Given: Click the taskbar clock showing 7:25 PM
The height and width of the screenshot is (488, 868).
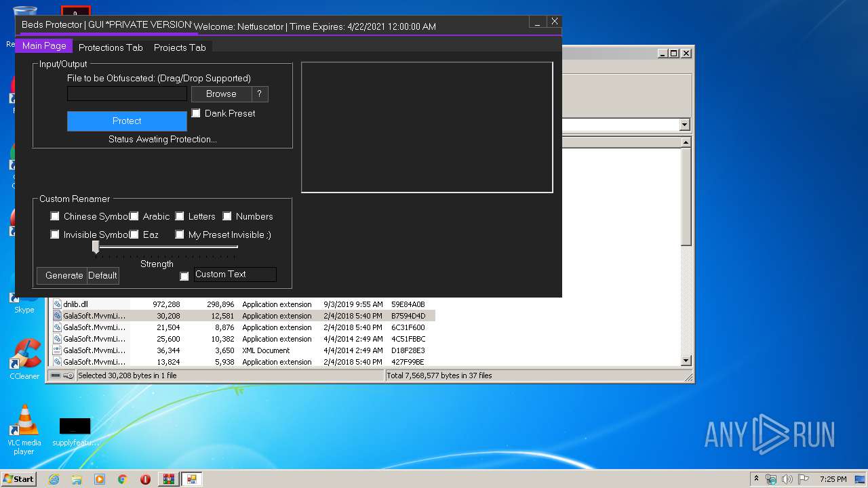Looking at the screenshot, I should 833,479.
